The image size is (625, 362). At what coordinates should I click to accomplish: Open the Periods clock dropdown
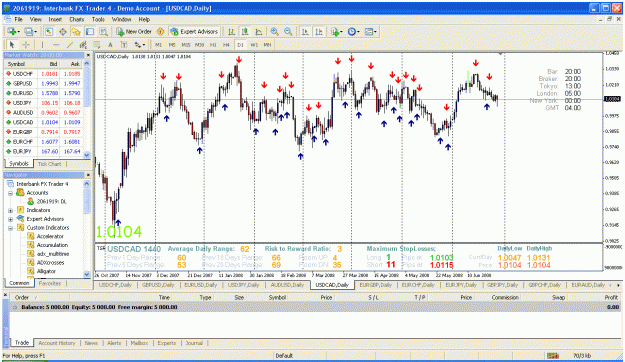353,31
